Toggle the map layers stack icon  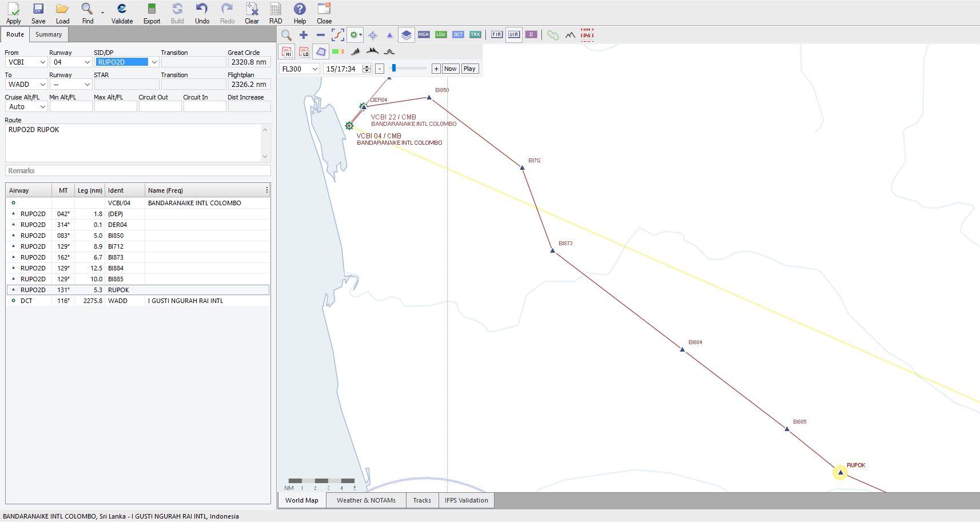(406, 35)
